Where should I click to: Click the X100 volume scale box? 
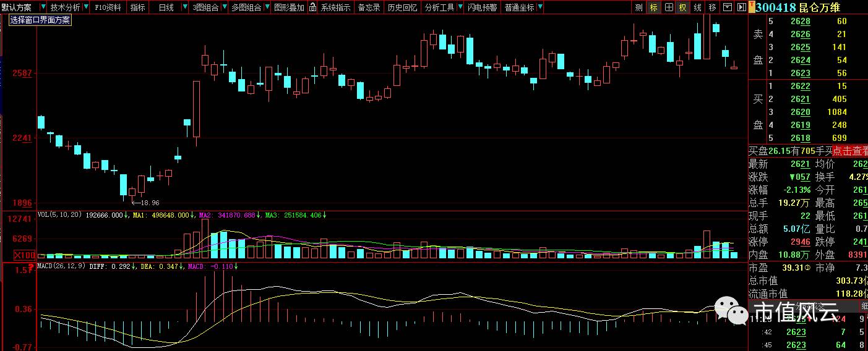25,255
